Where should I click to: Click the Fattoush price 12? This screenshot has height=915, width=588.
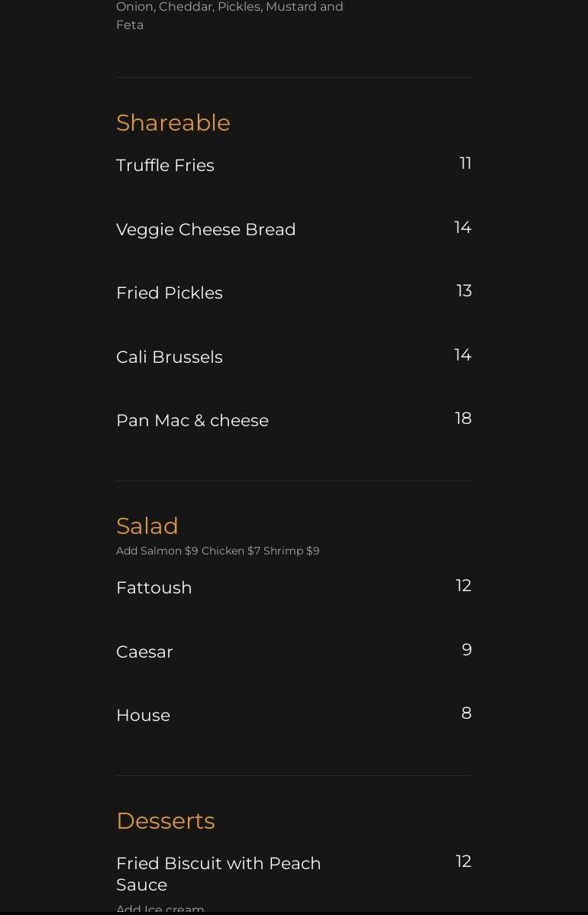[x=463, y=586]
